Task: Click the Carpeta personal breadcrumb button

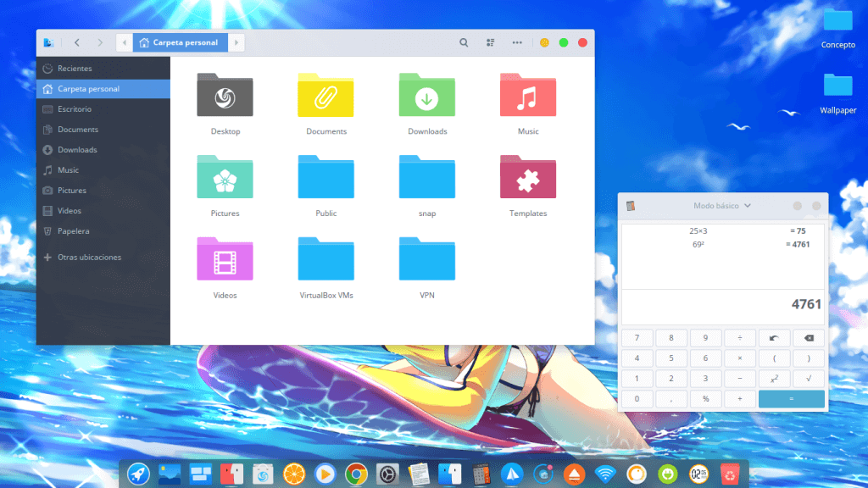Action: coord(180,42)
